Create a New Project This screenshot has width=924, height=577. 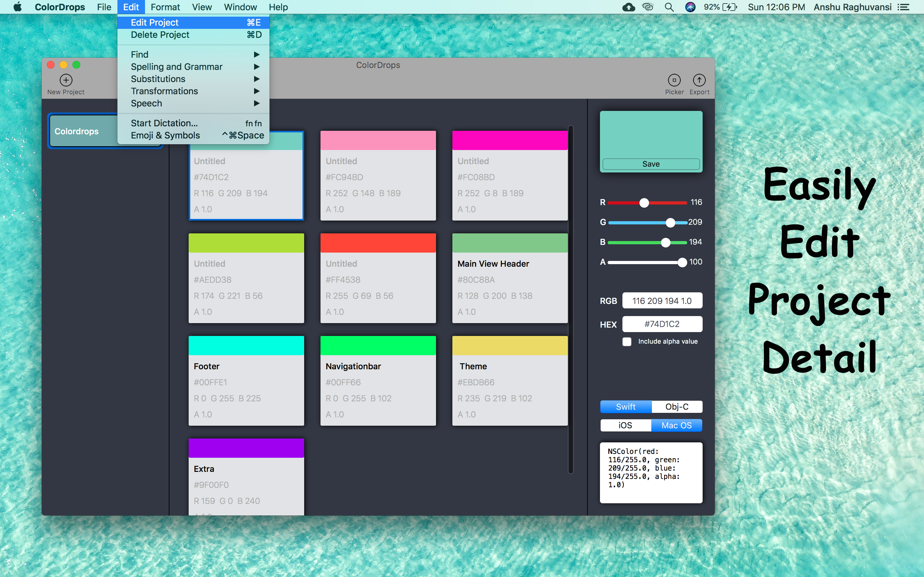(65, 80)
